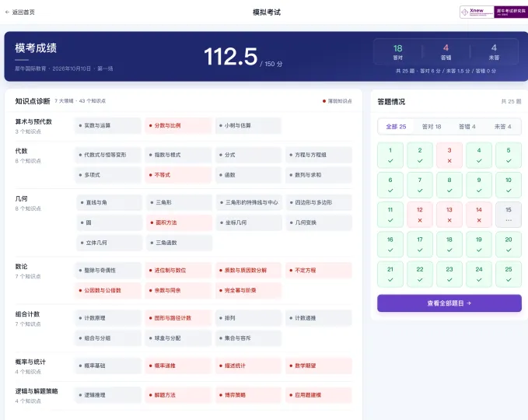Open the weak point 不等式
Viewport: 528px width, 420px height.
pyautogui.click(x=178, y=175)
